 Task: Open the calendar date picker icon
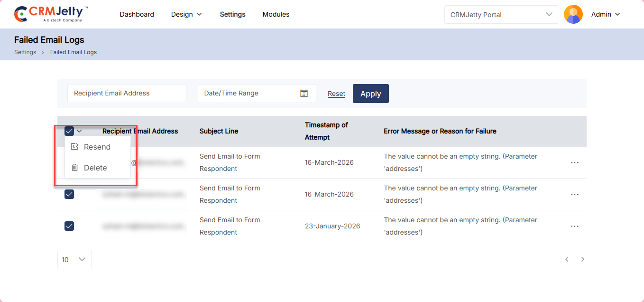(304, 94)
